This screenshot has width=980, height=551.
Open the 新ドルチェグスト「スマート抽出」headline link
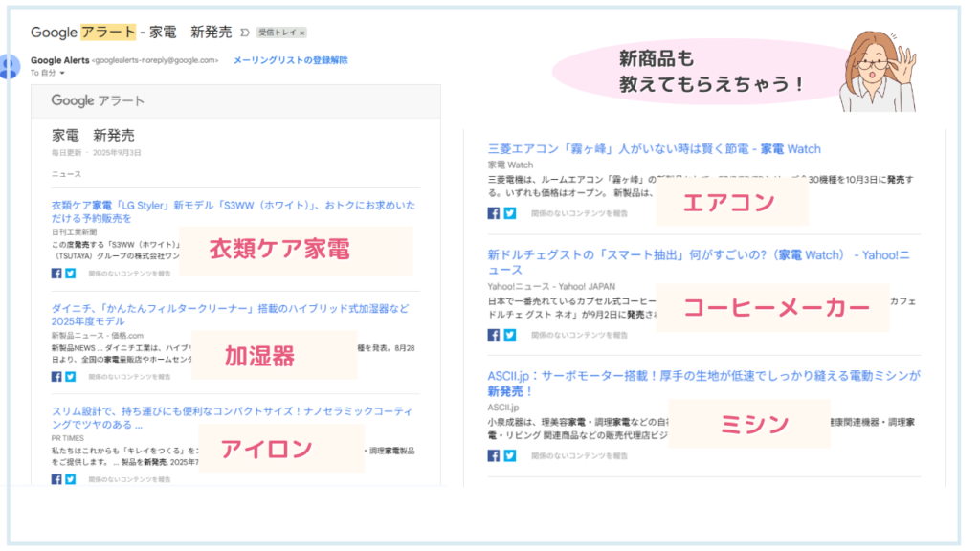(x=699, y=262)
